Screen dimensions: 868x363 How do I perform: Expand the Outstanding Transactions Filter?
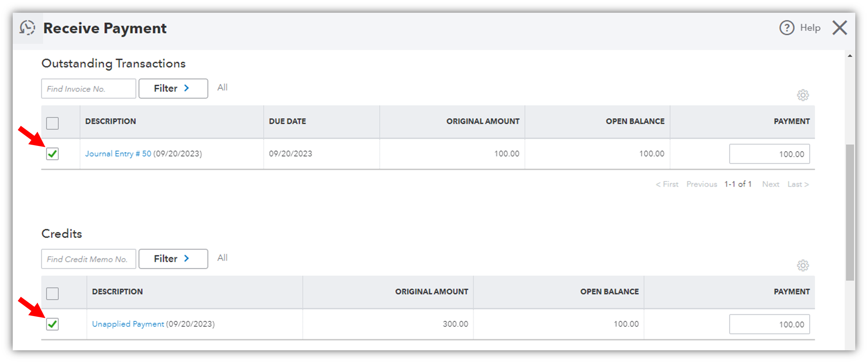(173, 88)
